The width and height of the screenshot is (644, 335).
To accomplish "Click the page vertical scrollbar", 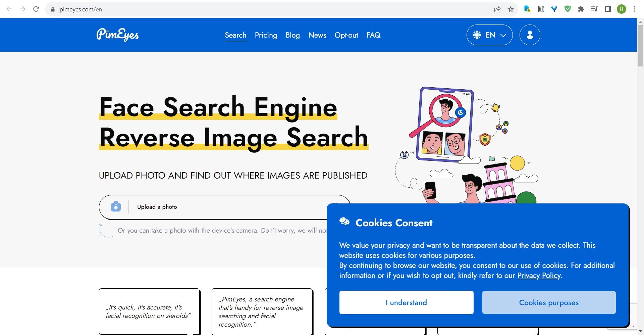I will 640,47.
